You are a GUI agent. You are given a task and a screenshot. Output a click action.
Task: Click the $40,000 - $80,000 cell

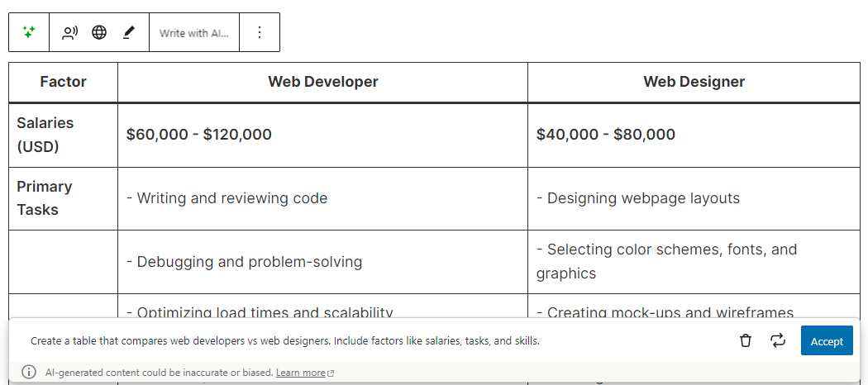coord(606,135)
